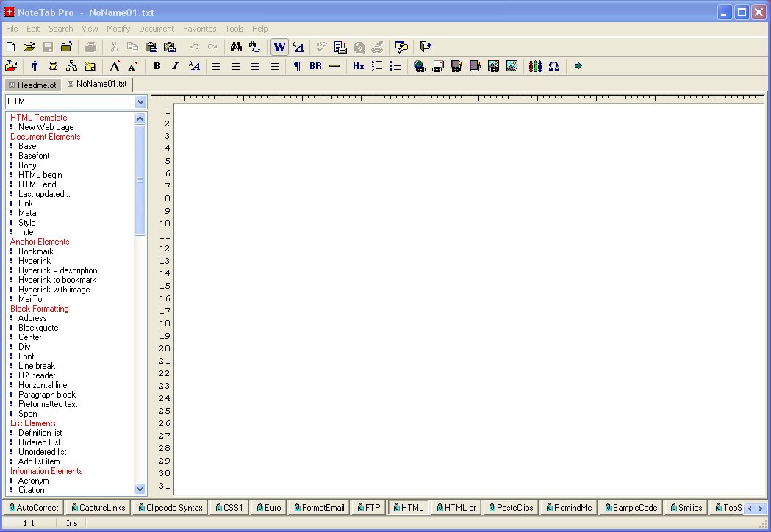Open the CSS1 library tab
This screenshot has width=771, height=532.
coord(229,508)
